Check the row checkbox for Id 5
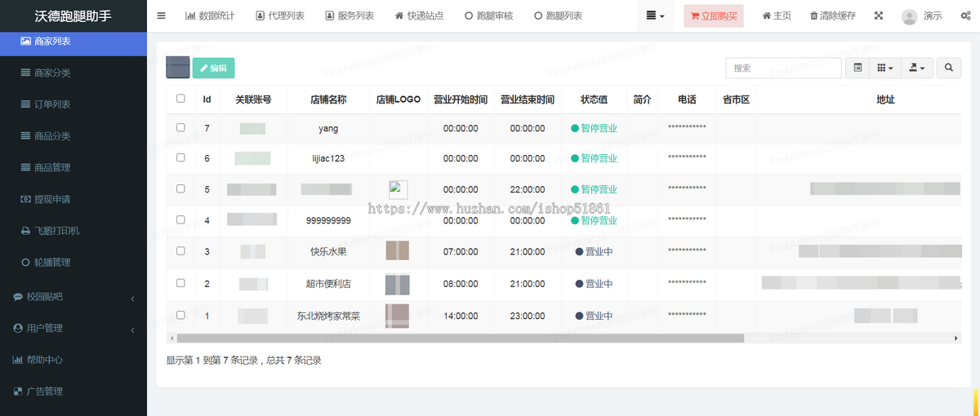The height and width of the screenshot is (416, 980). point(180,188)
